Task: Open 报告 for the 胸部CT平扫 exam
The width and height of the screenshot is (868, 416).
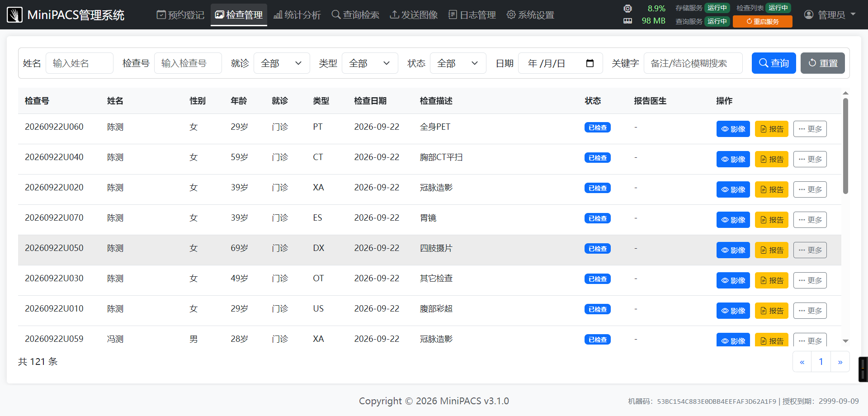Action: (x=772, y=159)
